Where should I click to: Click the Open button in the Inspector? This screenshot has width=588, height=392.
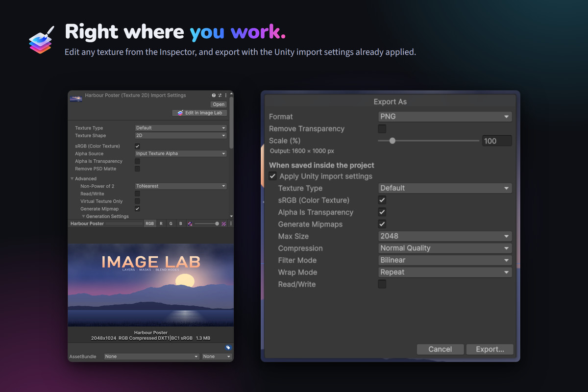point(219,104)
